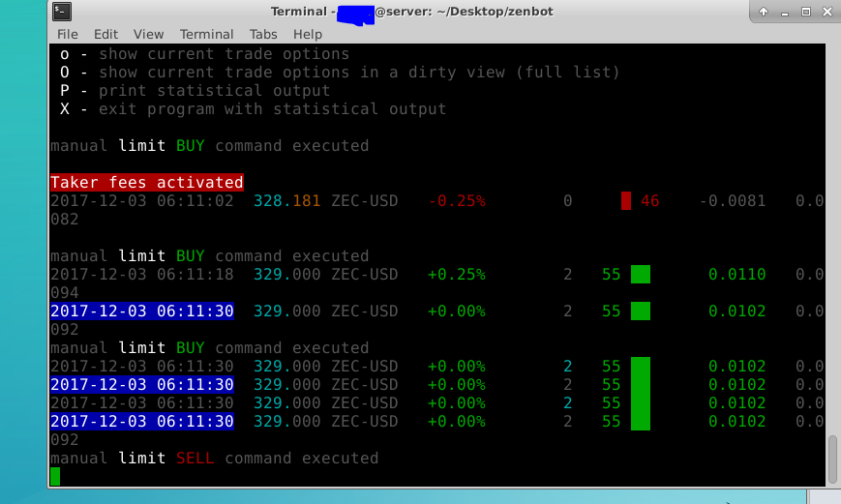Click the 'manual limit SELL command executed' line
This screenshot has height=504, width=841.
pos(215,459)
